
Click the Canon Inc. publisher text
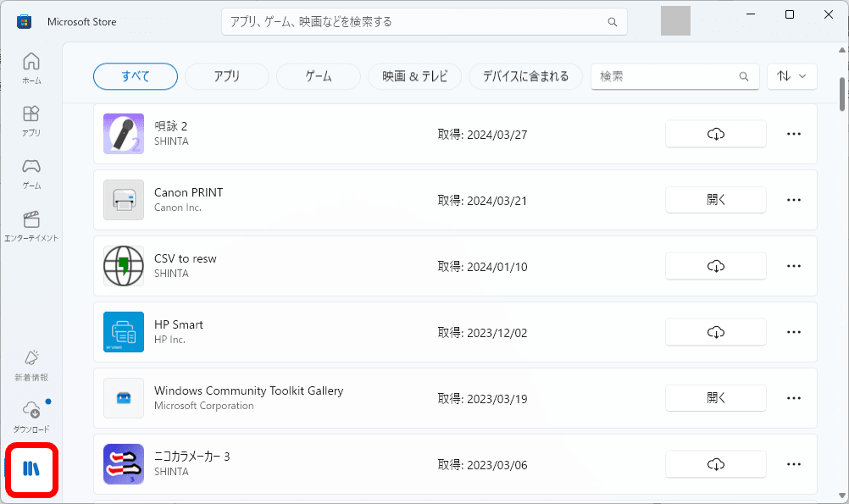178,208
